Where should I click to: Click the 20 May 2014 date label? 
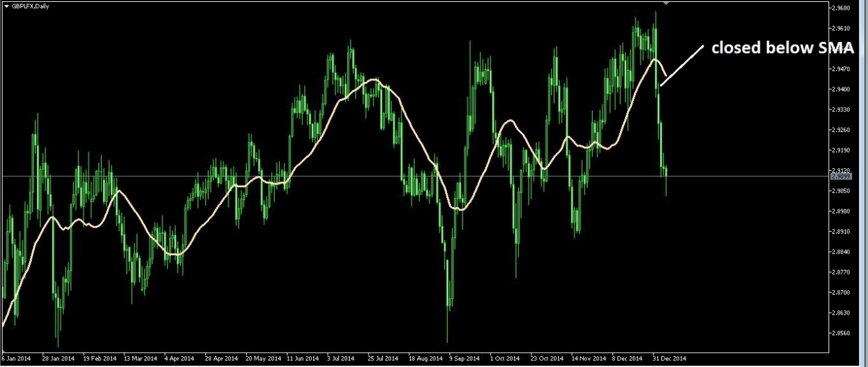[x=264, y=358]
